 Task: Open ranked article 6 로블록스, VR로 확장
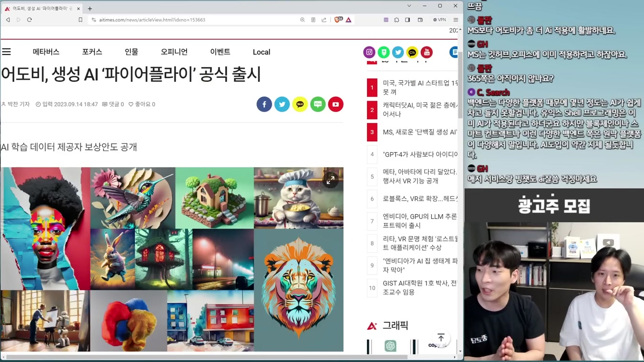point(420,199)
